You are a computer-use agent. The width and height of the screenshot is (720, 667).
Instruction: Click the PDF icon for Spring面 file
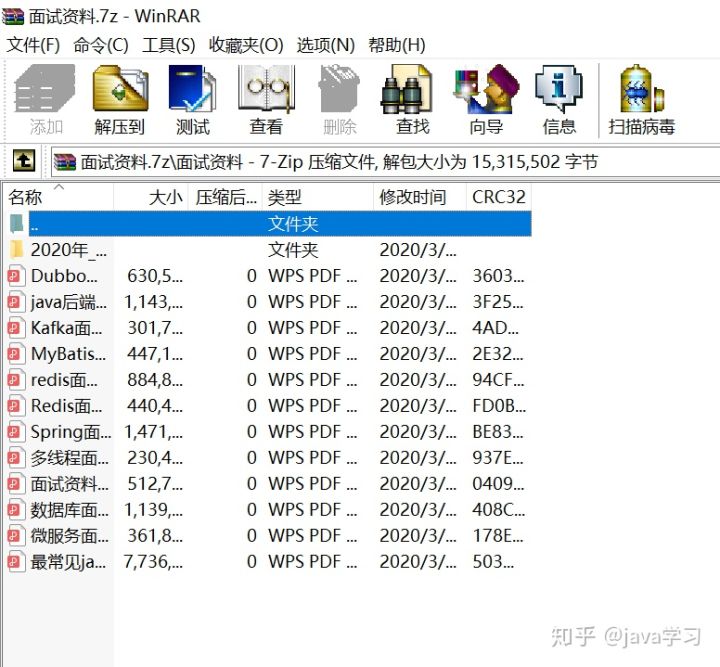point(16,432)
